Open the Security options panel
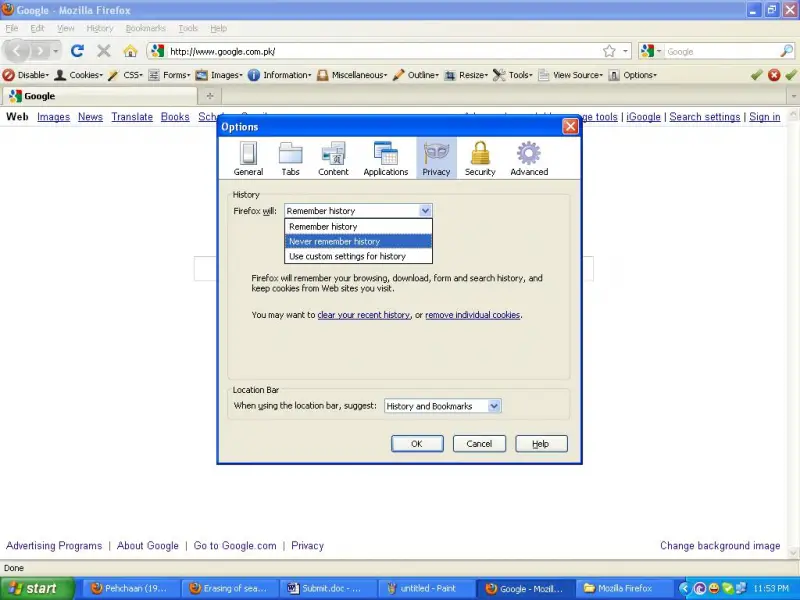Screen dimensions: 800x600 [x=480, y=159]
